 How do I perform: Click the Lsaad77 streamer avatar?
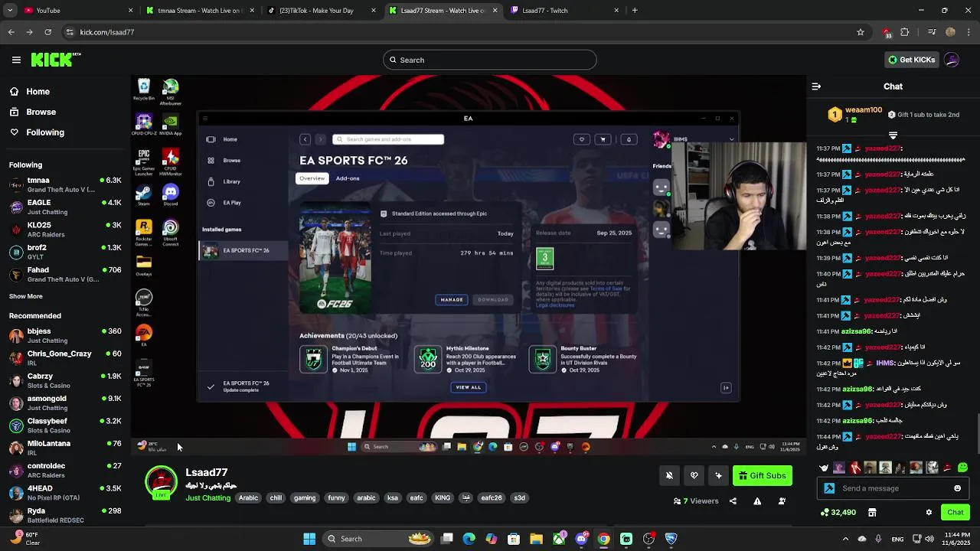[161, 481]
